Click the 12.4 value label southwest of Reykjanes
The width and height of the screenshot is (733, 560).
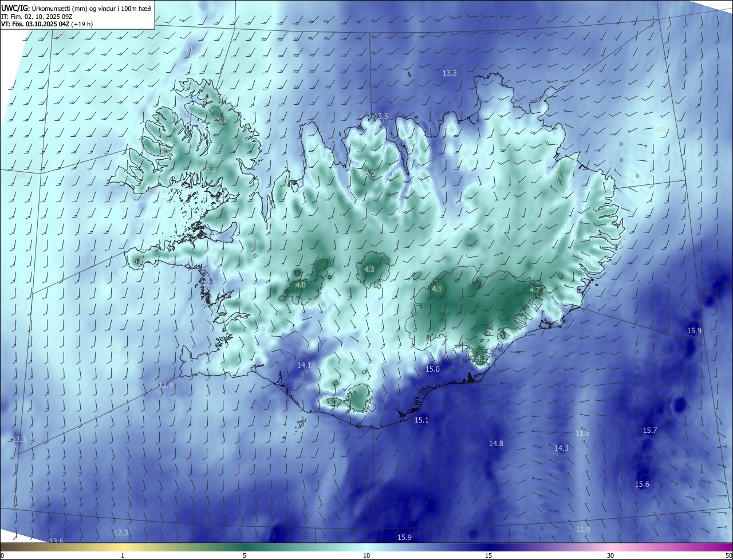pyautogui.click(x=165, y=385)
